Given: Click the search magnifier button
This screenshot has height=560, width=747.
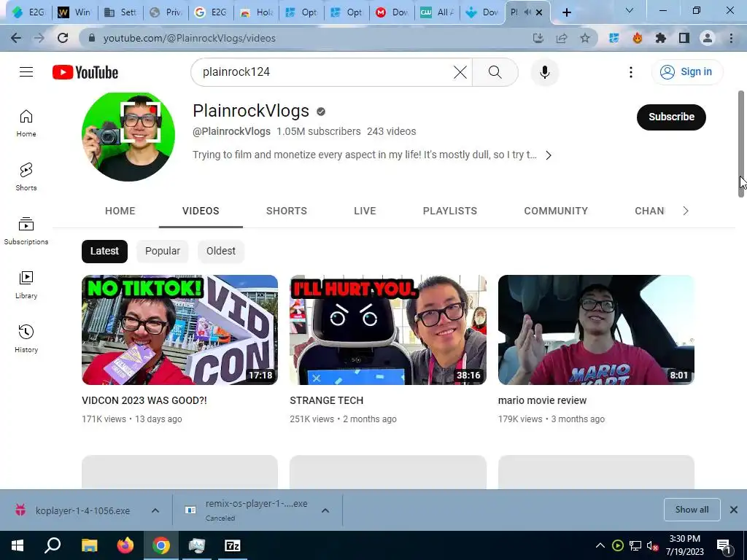Looking at the screenshot, I should click(495, 72).
